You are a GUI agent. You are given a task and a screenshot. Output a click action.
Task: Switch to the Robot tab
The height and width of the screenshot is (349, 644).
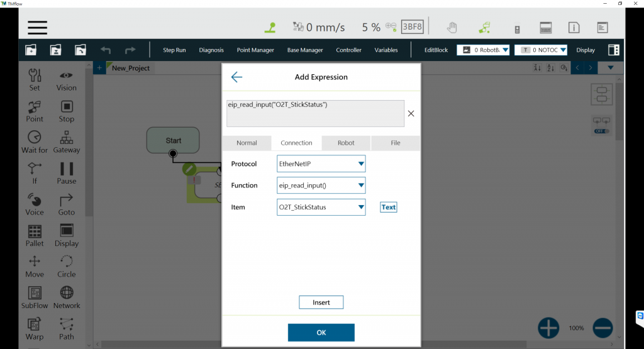click(346, 143)
